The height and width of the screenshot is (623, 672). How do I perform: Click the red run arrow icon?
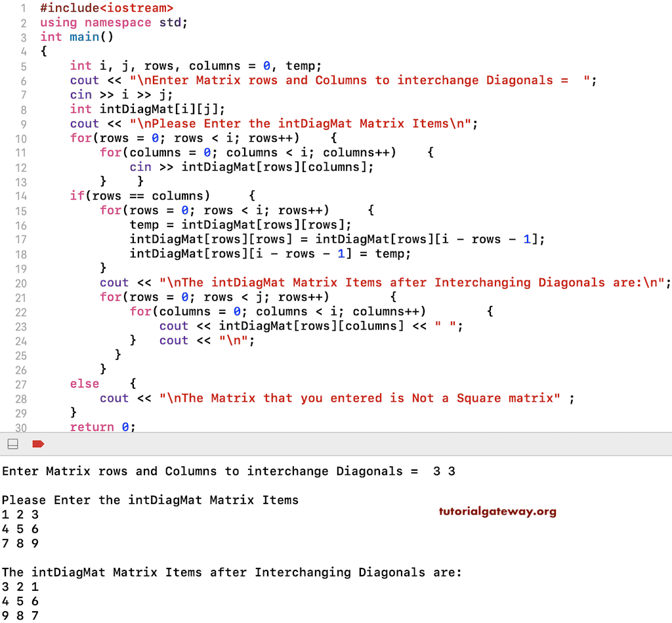pos(38,444)
